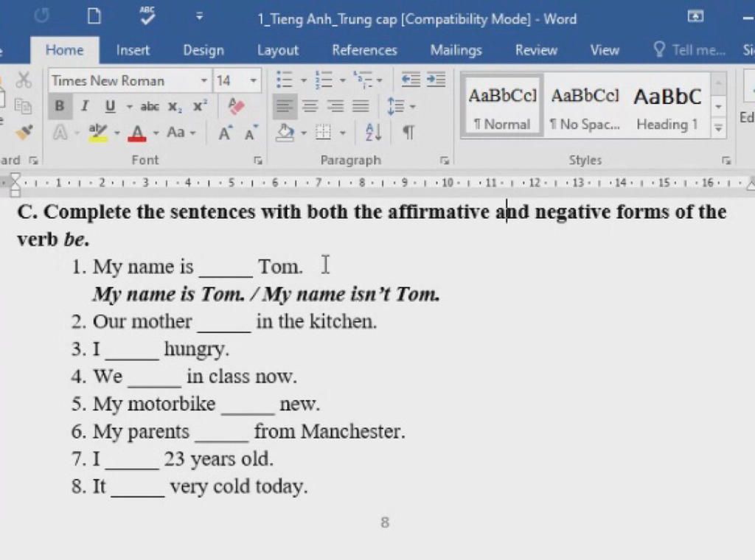Viewport: 755px width, 560px height.
Task: Apply the No Spacing style
Action: click(x=585, y=107)
